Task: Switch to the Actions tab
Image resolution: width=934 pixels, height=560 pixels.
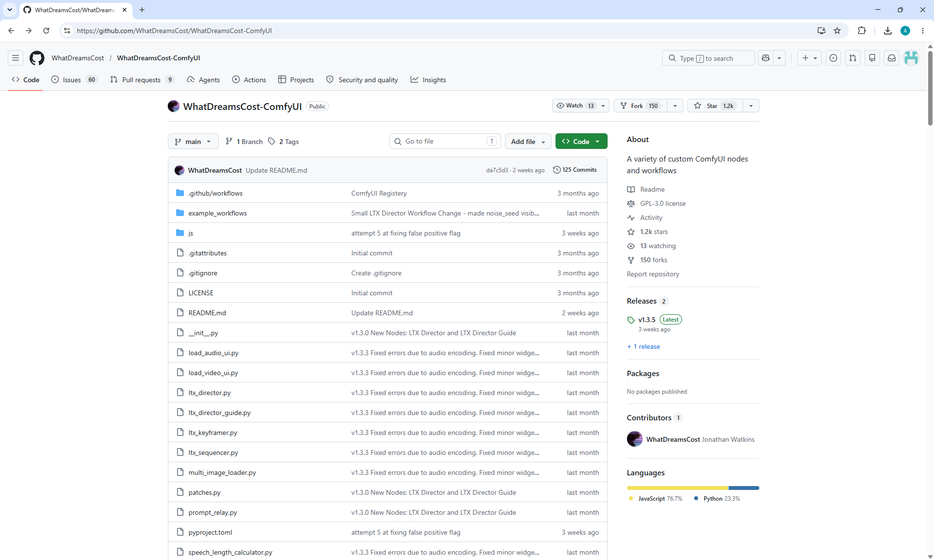Action: coord(249,80)
